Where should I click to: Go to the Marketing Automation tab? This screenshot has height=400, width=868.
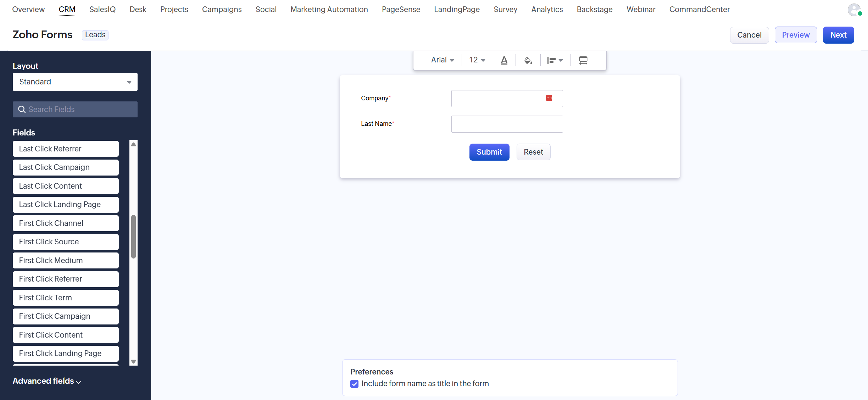coord(329,10)
